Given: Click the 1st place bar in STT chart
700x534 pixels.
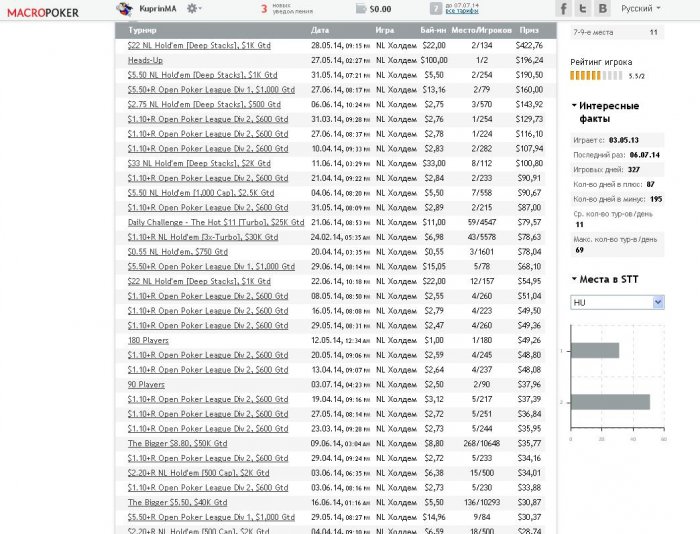Looking at the screenshot, I should pyautogui.click(x=595, y=350).
